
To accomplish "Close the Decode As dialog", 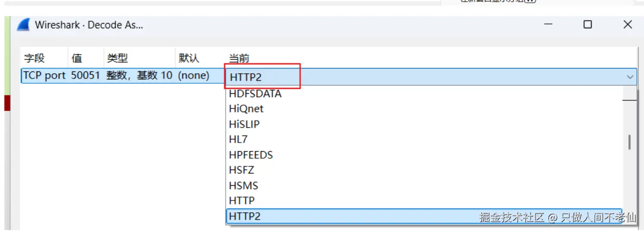I will coord(627,24).
